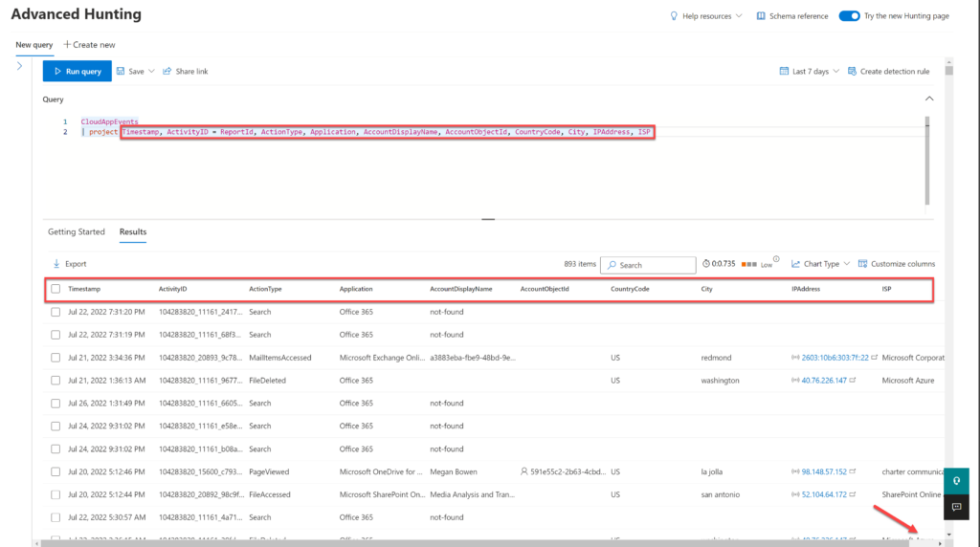Collapse the Query section chevron
This screenshot has width=980, height=547.
tap(929, 98)
